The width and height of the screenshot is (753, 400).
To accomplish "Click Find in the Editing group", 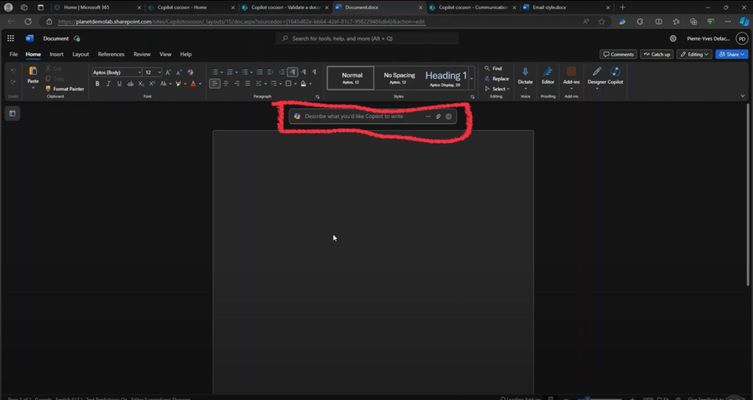I will (x=493, y=69).
